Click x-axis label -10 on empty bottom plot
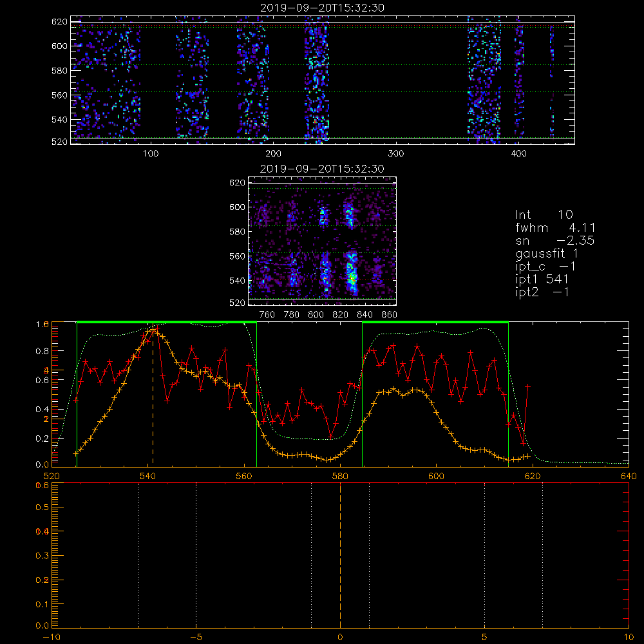Screen dimensions: 644x644 [x=52, y=638]
